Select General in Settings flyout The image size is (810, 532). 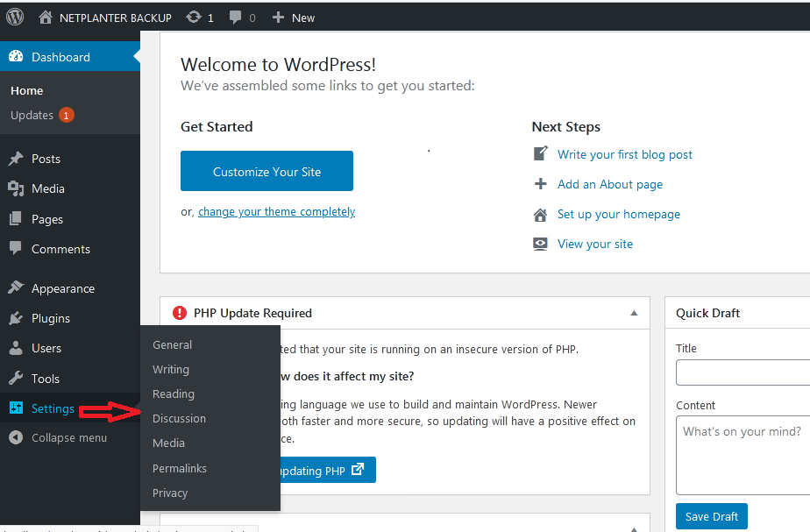click(x=172, y=344)
